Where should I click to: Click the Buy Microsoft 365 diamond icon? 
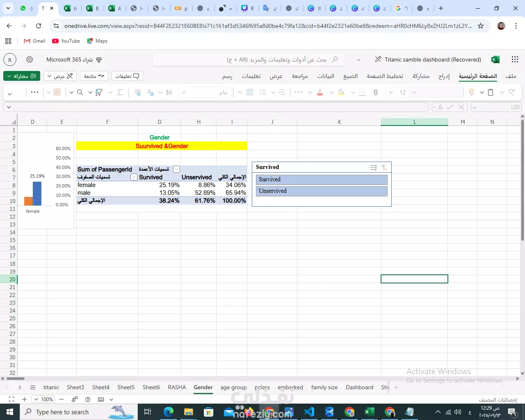pos(99,60)
